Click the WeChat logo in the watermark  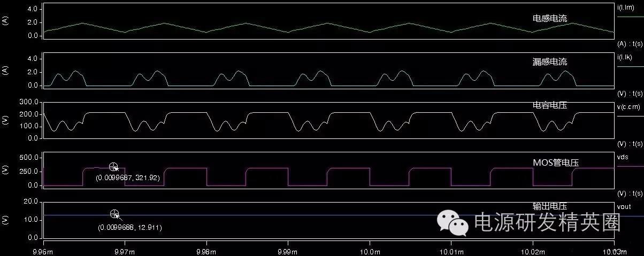[454, 223]
